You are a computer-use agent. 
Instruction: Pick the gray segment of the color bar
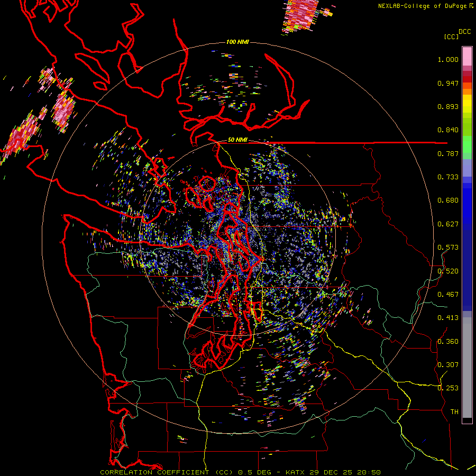(x=467, y=368)
